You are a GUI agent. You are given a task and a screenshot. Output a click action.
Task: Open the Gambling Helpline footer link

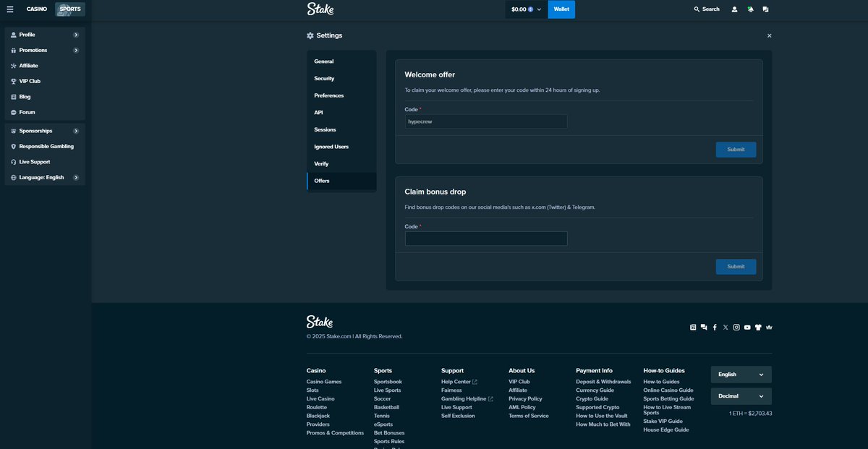click(x=467, y=399)
